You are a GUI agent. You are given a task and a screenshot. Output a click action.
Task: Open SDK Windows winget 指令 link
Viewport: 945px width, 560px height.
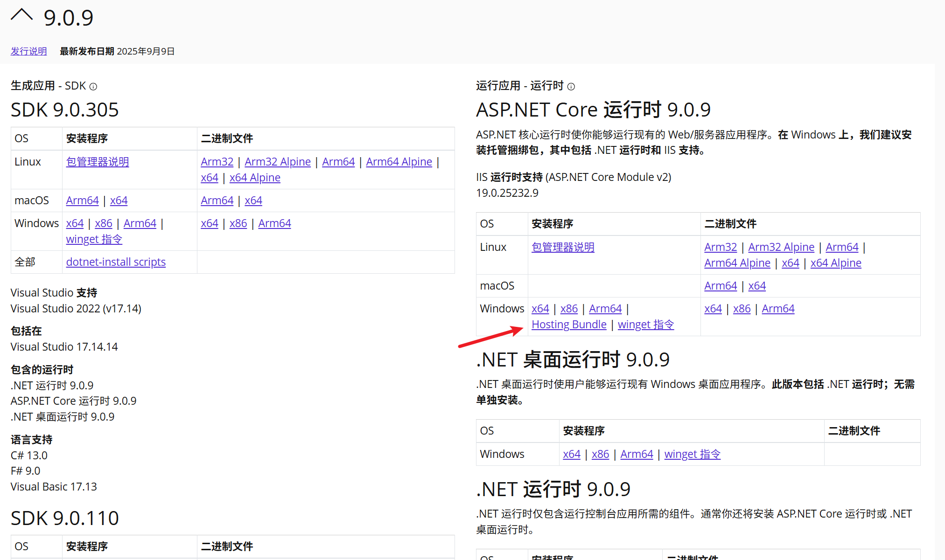click(x=94, y=239)
